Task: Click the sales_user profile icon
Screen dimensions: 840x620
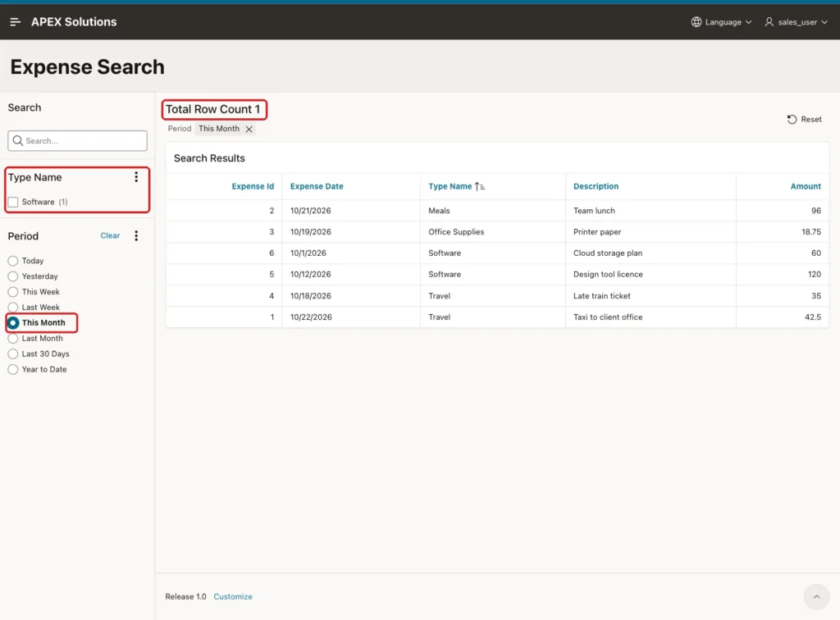Action: click(769, 22)
